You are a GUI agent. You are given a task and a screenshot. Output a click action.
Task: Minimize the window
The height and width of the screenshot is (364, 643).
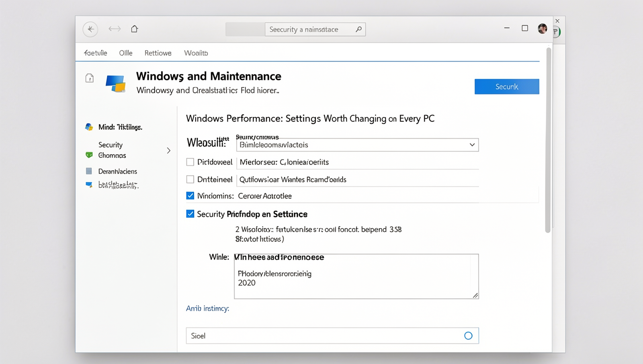tap(507, 28)
